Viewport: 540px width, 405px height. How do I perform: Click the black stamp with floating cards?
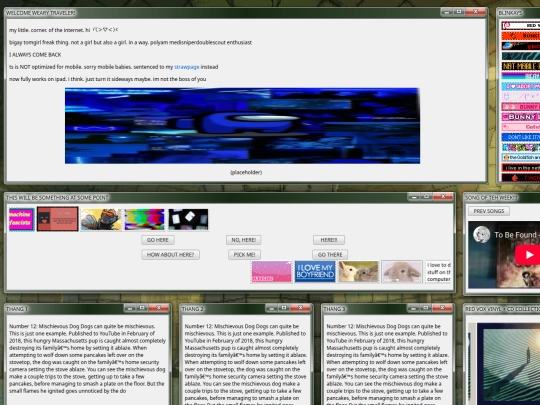coord(188,219)
